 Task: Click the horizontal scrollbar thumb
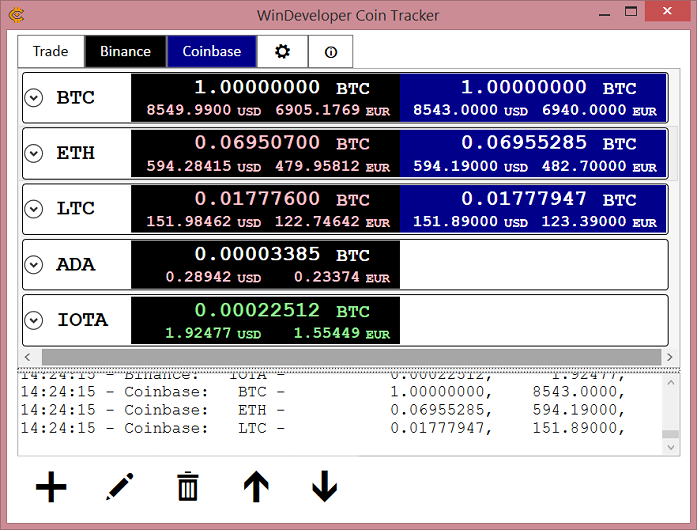click(351, 357)
